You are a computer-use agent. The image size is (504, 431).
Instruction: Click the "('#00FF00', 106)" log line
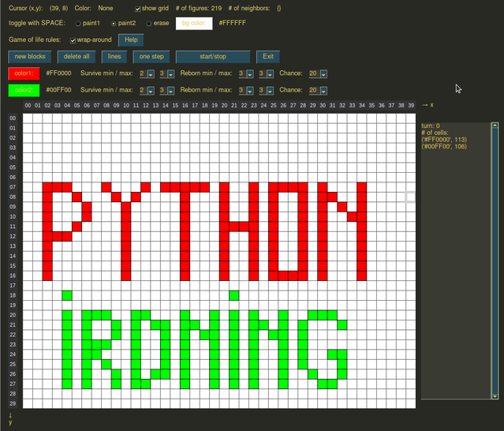point(444,147)
